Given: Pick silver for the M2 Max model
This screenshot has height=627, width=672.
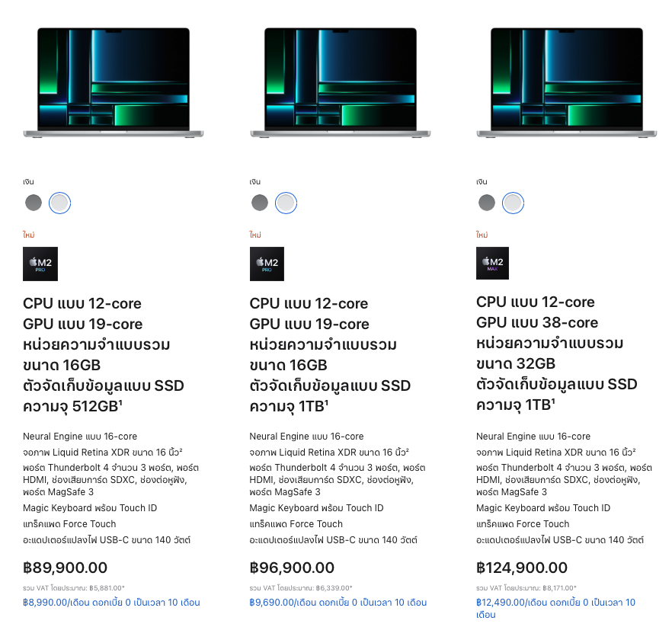Looking at the screenshot, I should tap(513, 203).
